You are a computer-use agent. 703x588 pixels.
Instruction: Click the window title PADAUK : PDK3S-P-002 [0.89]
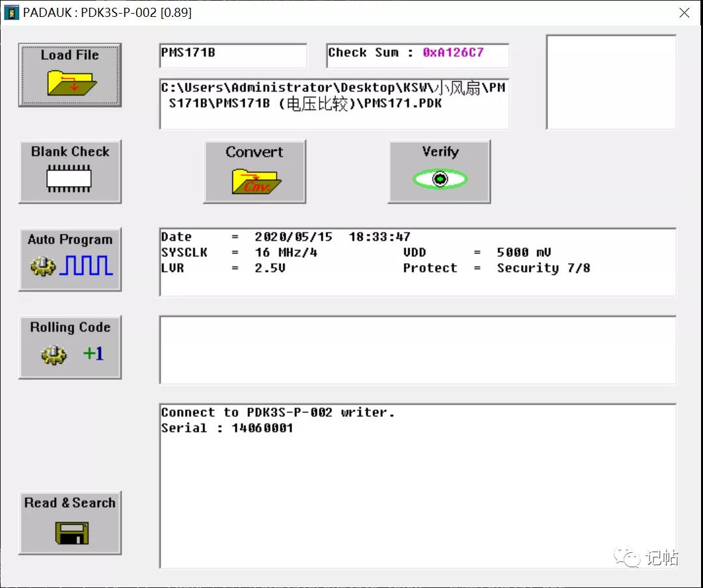click(x=107, y=12)
